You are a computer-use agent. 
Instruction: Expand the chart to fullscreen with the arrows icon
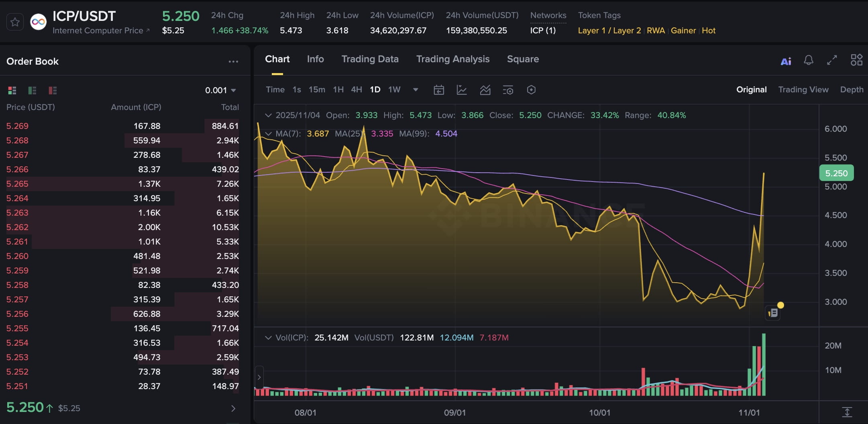[831, 60]
